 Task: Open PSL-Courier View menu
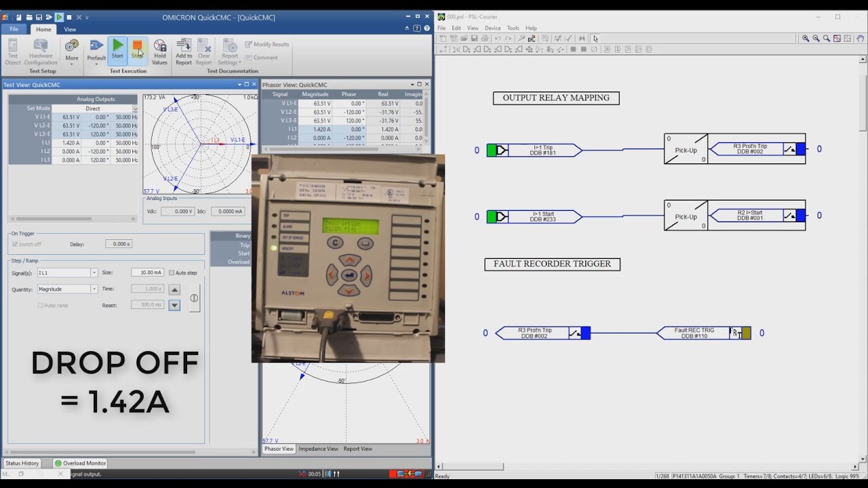(x=473, y=28)
